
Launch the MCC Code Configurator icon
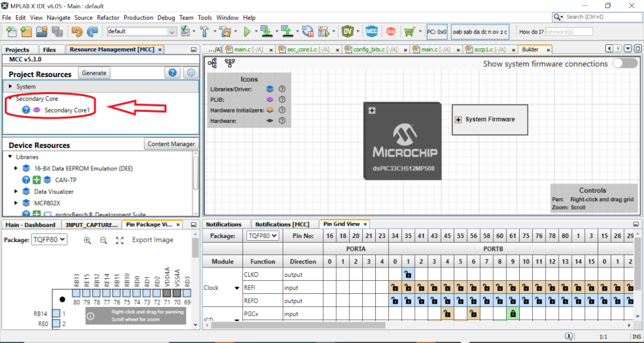click(372, 31)
